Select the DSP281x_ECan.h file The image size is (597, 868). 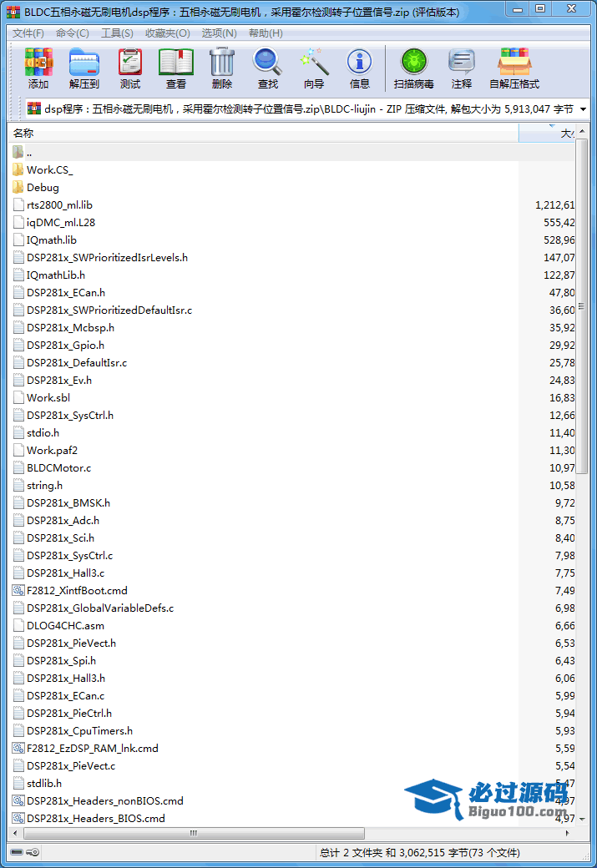coord(66,293)
